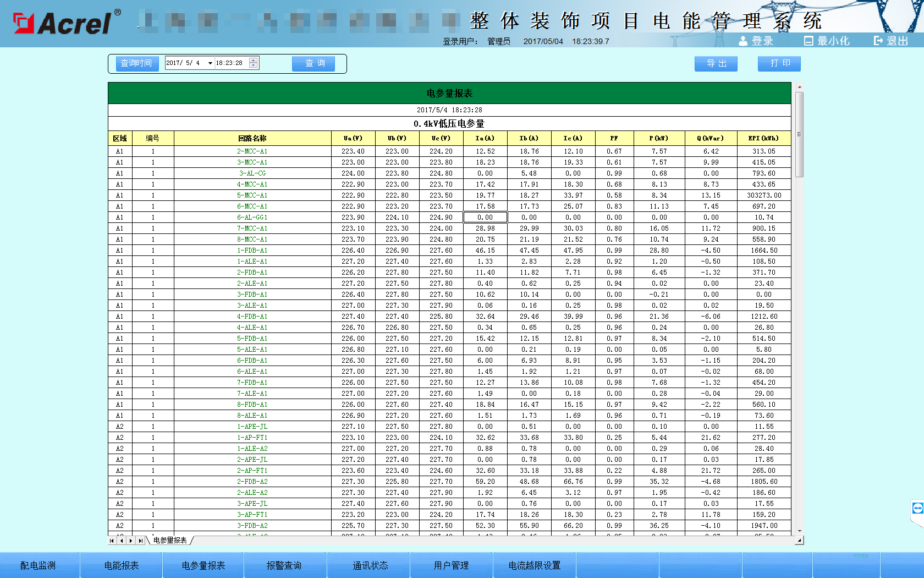
Task: Open the 配电监测 menu tab
Action: [38, 565]
